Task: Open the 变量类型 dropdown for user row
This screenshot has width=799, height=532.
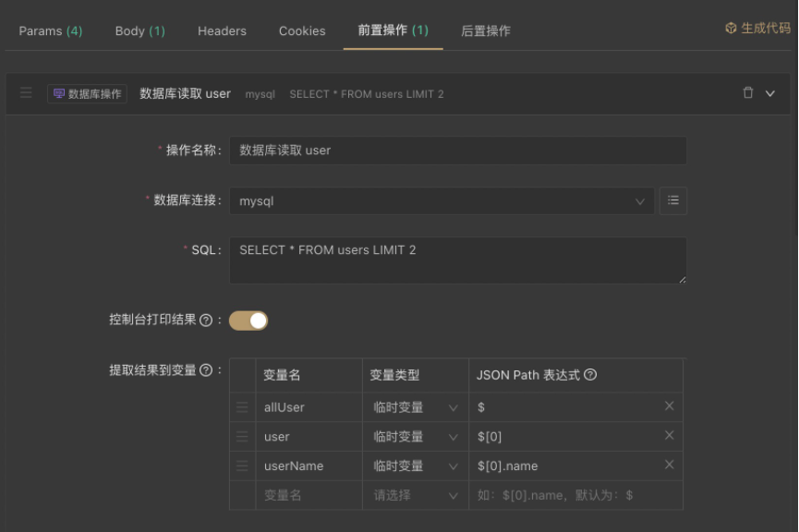Action: tap(416, 437)
